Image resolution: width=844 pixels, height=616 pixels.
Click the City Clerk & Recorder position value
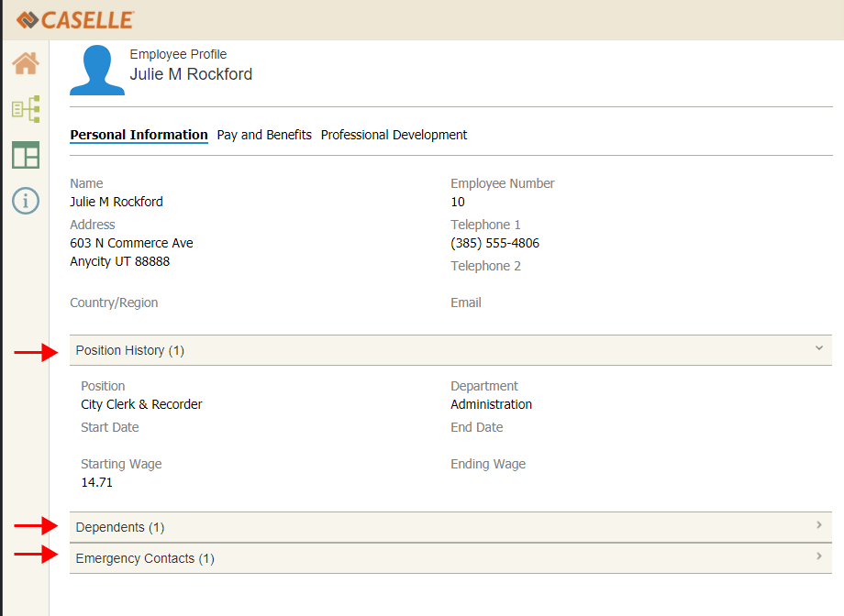click(141, 404)
